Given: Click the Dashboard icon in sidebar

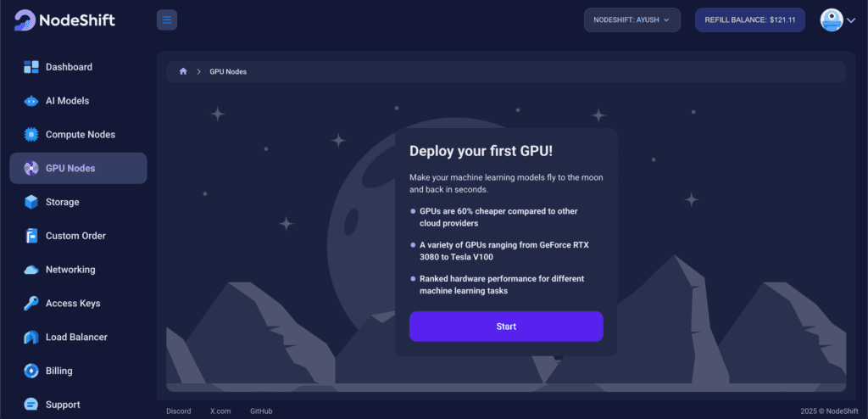Looking at the screenshot, I should point(31,67).
